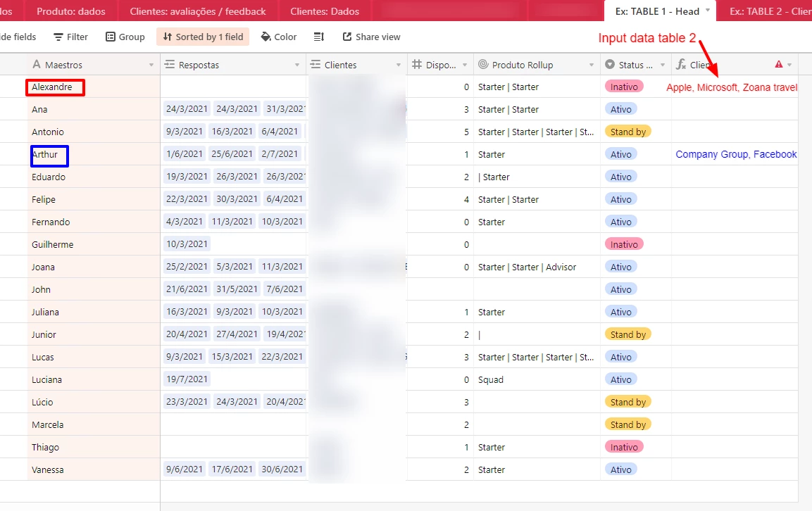Select the Vanessa cell
The width and height of the screenshot is (812, 511).
(x=93, y=469)
